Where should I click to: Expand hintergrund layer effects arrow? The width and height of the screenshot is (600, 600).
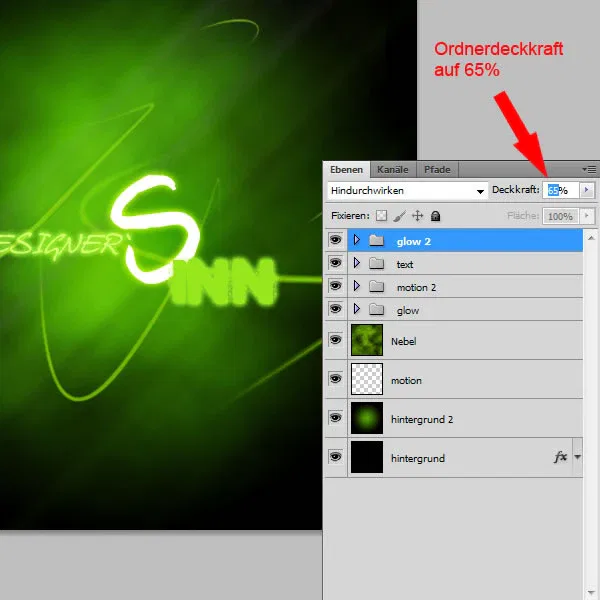577,457
